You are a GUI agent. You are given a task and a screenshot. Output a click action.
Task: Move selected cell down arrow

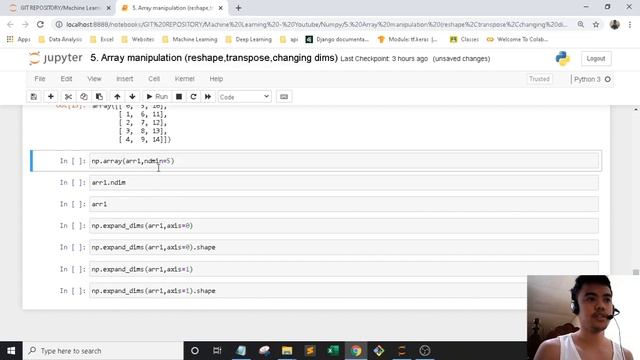pyautogui.click(x=132, y=97)
